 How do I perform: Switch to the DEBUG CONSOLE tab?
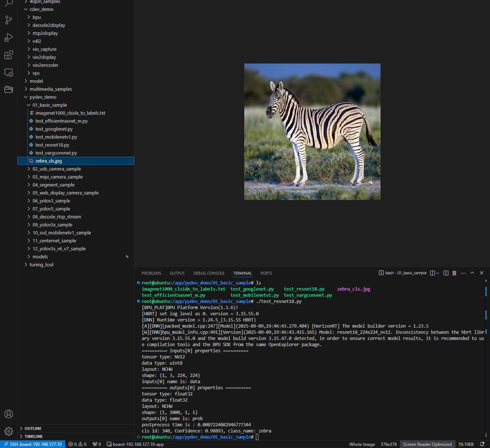pyautogui.click(x=209, y=273)
